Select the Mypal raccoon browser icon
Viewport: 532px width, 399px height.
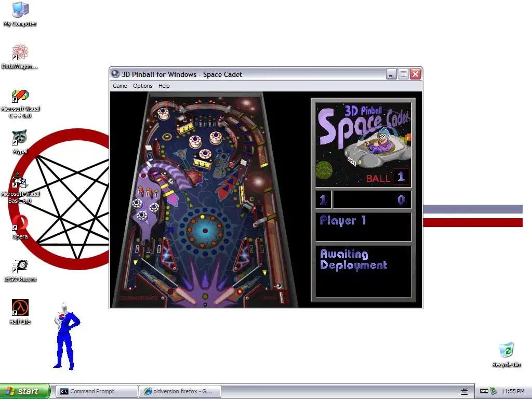[20, 142]
